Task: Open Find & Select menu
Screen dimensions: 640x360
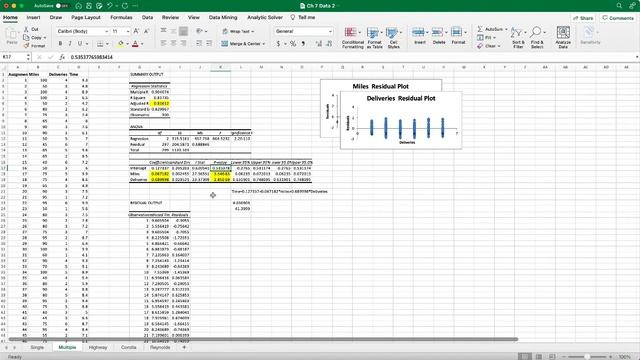Action: pyautogui.click(x=537, y=38)
